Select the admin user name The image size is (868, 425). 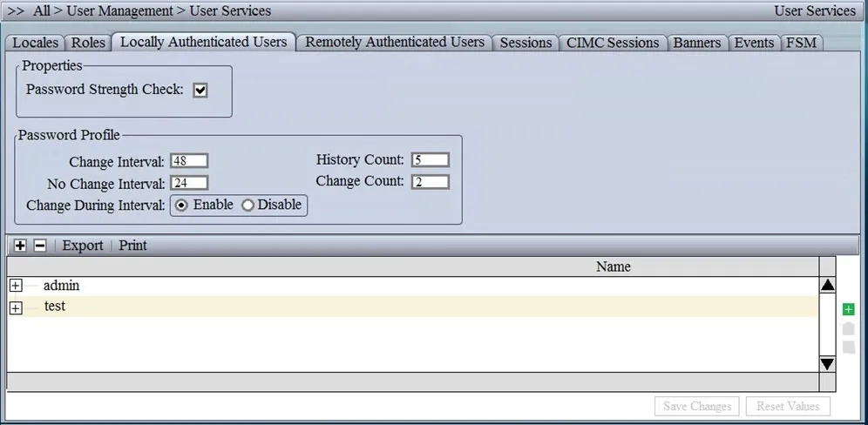tap(62, 286)
